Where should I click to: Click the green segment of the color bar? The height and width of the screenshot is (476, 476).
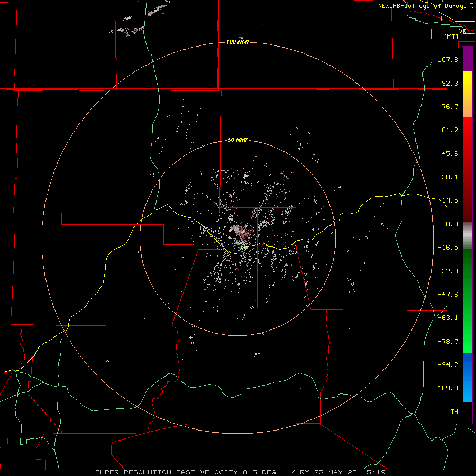(x=467, y=300)
